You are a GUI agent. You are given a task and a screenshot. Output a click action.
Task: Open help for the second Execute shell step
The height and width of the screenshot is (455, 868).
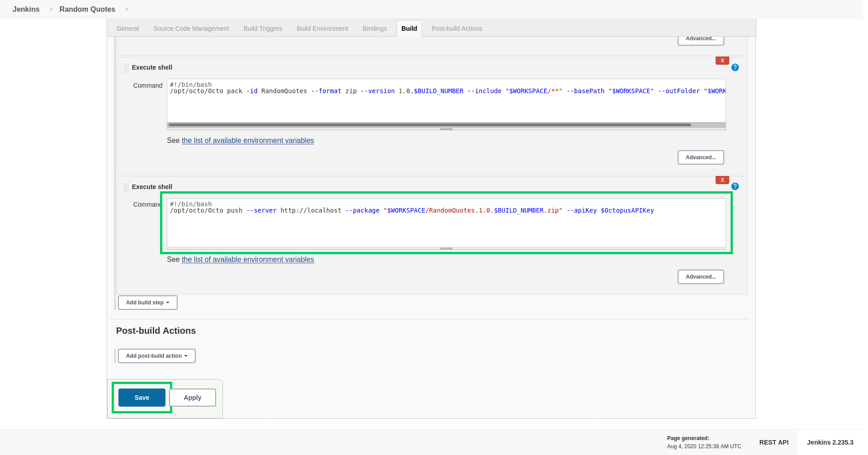[x=735, y=186]
